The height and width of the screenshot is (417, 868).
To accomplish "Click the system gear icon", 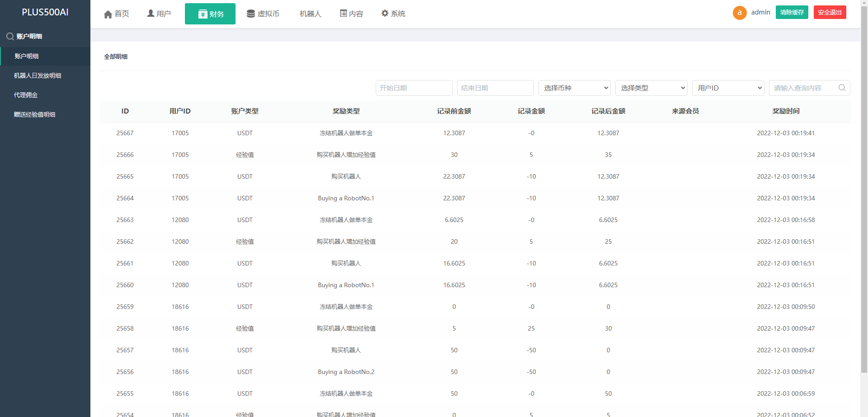I will tap(385, 14).
